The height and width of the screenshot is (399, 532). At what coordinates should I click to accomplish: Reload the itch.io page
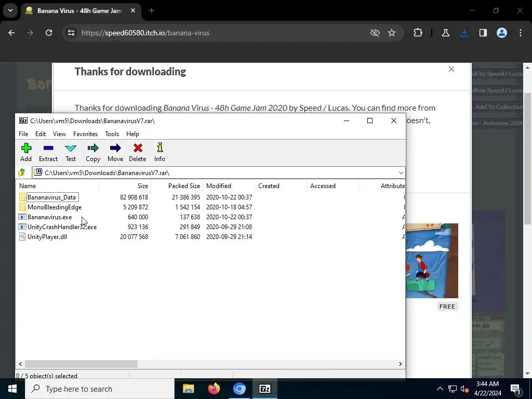point(49,33)
